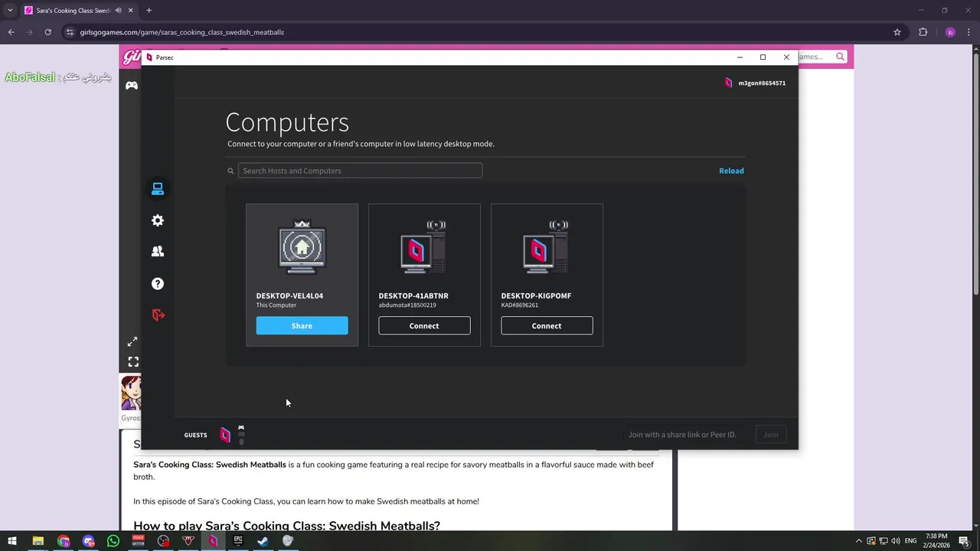Select the DESKTOP-KIGPOMF computer image

click(547, 246)
